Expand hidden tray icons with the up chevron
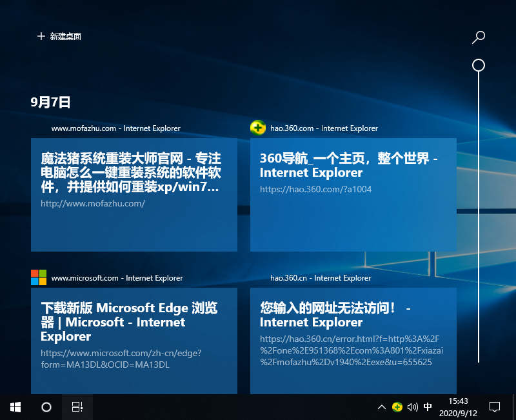 click(382, 407)
